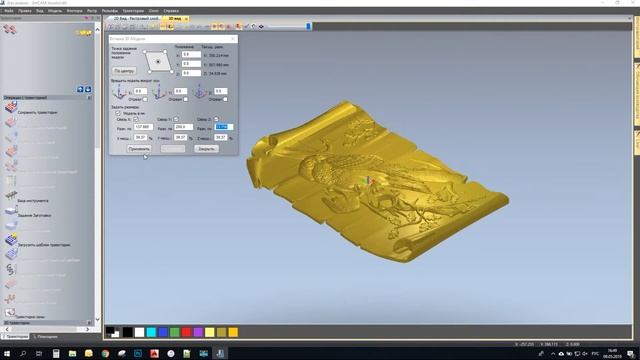
Task: Collapse the Операции с траекториями section
Action: coord(89,98)
